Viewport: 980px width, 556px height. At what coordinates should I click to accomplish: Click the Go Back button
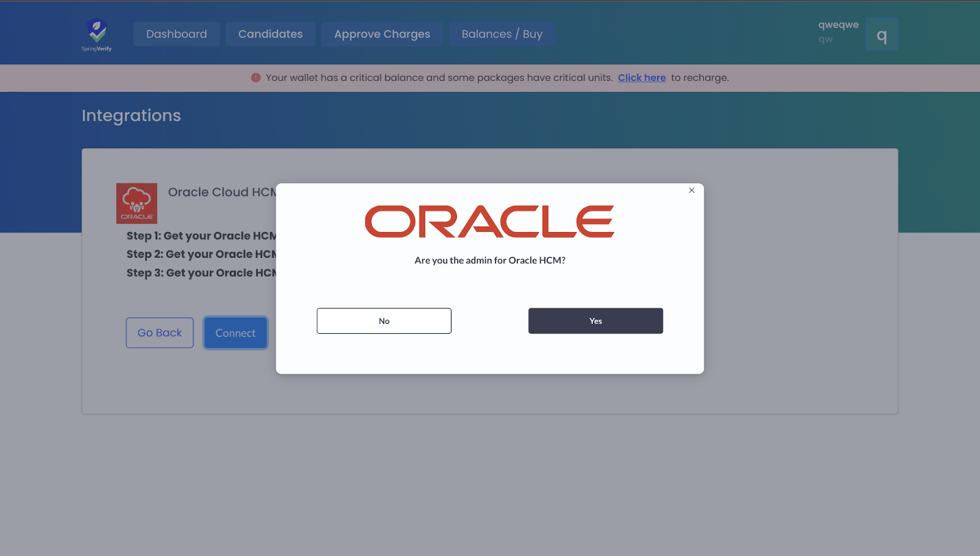pyautogui.click(x=160, y=332)
